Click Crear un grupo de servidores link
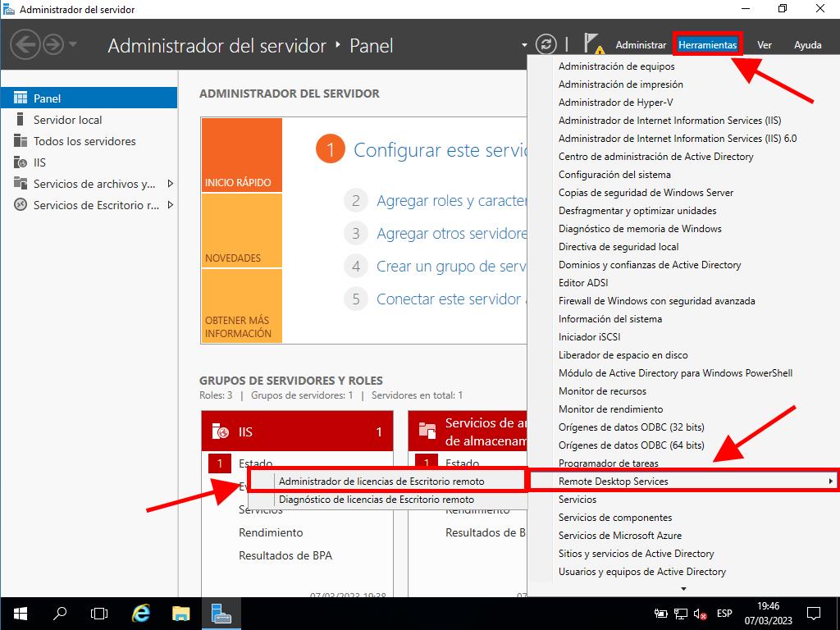This screenshot has height=630, width=840. [450, 267]
